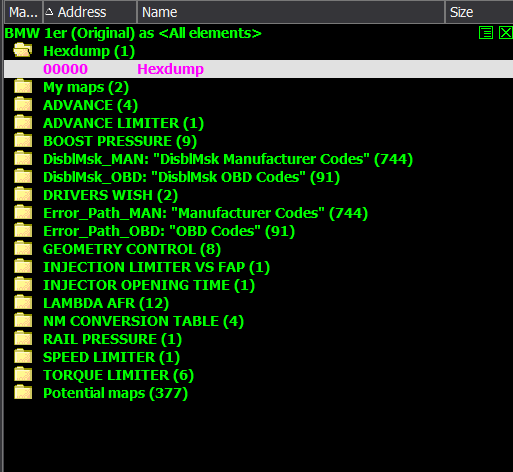The image size is (513, 472).
Task: Collapse the Hexdump (1) folder
Action: click(x=89, y=51)
